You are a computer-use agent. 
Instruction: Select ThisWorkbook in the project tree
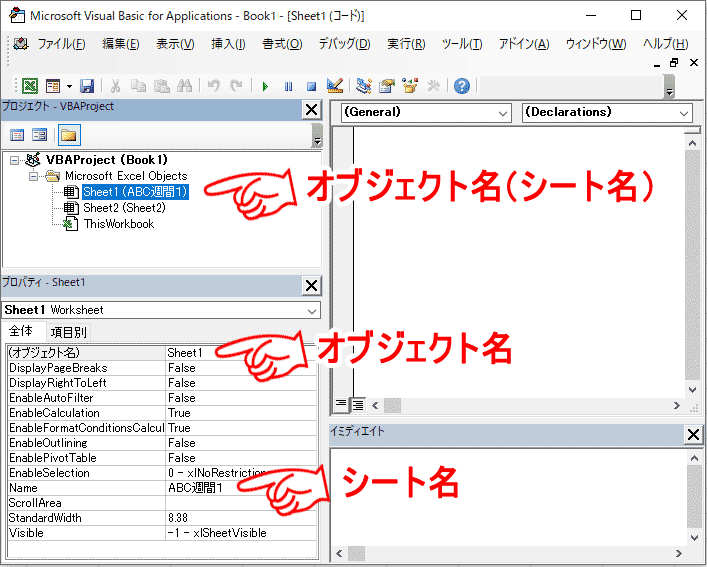[119, 224]
